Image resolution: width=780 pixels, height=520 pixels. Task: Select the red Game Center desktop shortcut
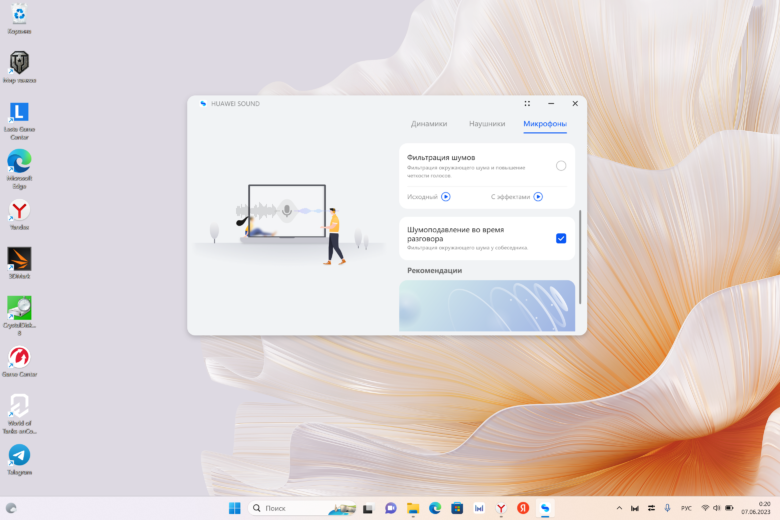(x=19, y=362)
